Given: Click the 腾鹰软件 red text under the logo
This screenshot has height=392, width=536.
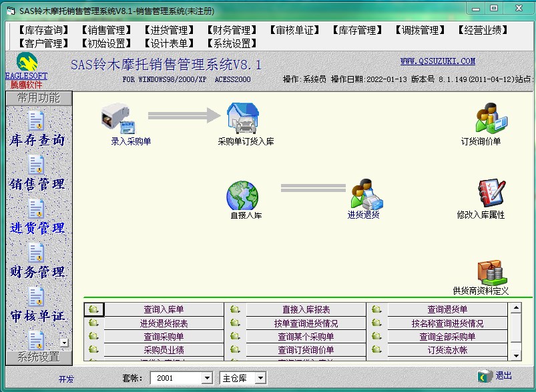Looking at the screenshot, I should pos(26,85).
